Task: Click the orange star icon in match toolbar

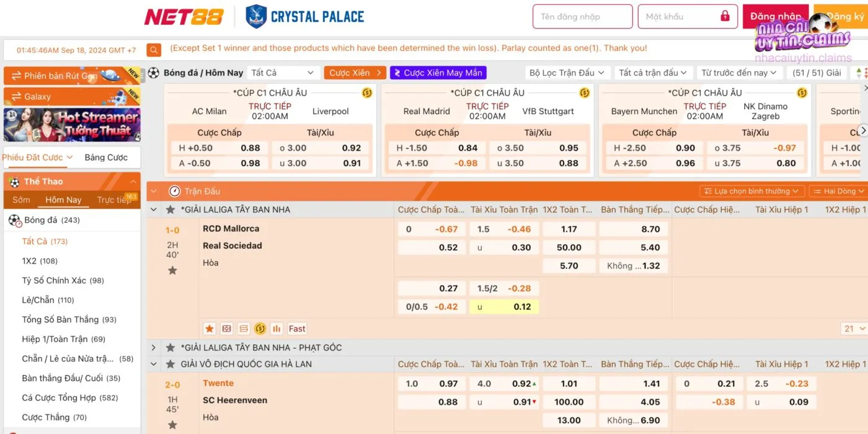Action: coord(210,329)
